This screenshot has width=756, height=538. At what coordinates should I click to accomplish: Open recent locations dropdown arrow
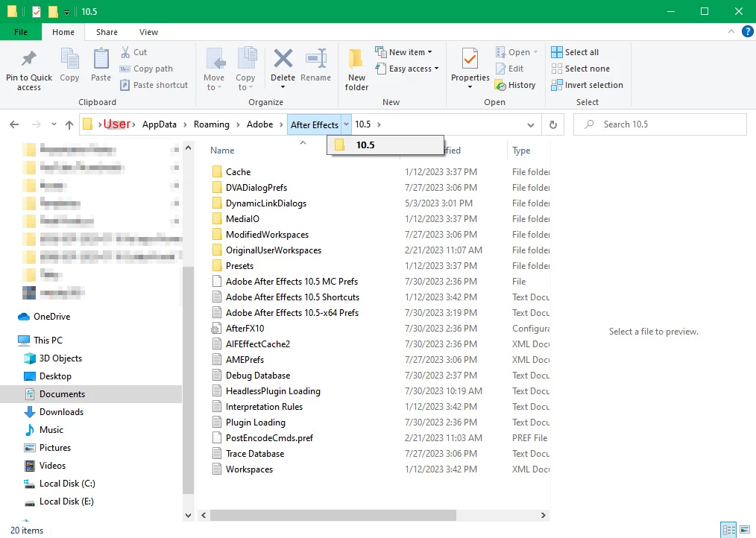[x=54, y=124]
